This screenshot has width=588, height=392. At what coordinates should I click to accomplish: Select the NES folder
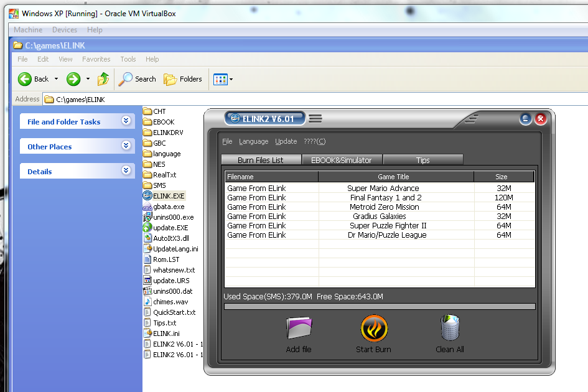[x=154, y=164]
